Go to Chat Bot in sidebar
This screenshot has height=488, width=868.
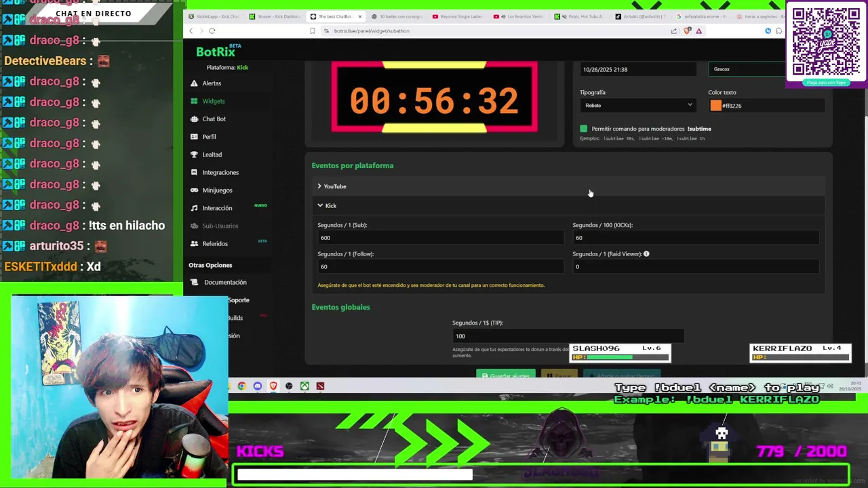(x=214, y=119)
